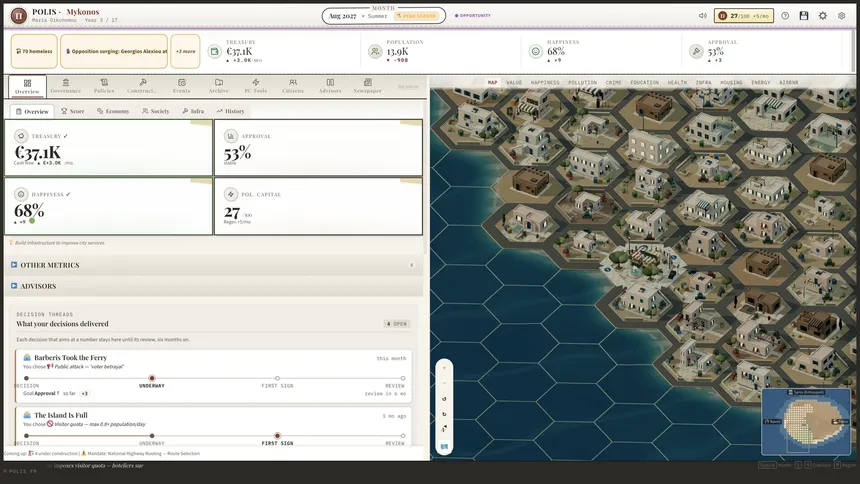
Task: Click the Underway marker on Barberis timeline
Action: pos(152,378)
